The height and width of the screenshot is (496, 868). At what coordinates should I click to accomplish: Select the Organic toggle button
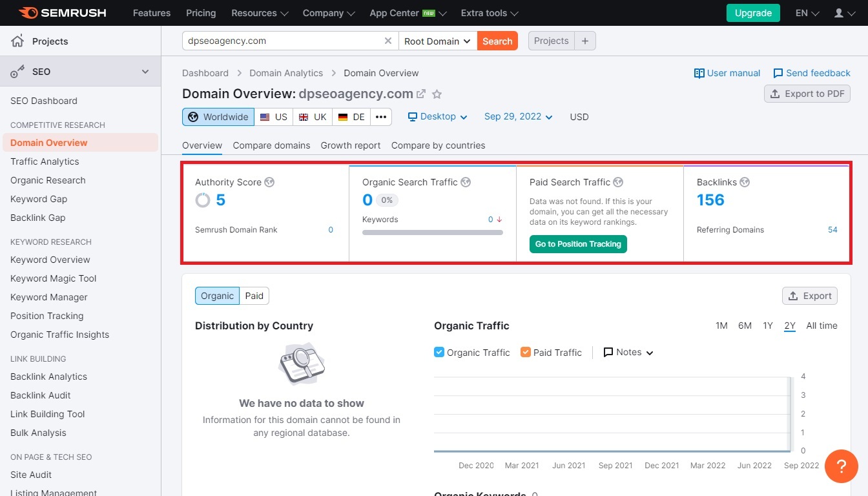pos(217,296)
